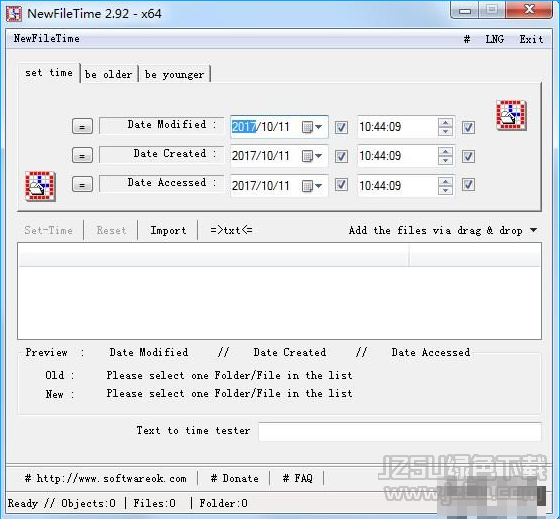Click the app icon in the title bar
Image resolution: width=560 pixels, height=519 pixels.
(x=14, y=14)
